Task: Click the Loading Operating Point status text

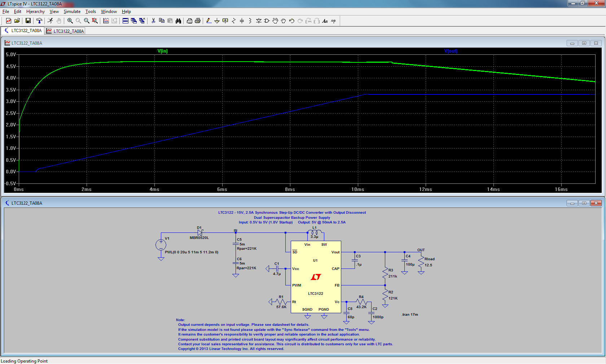Action: click(x=24, y=361)
